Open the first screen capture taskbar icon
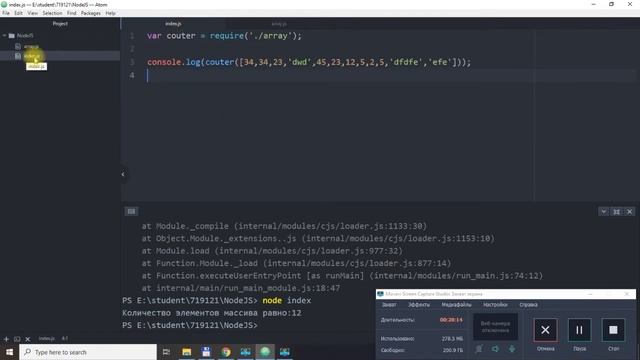This screenshot has width=640, height=360. coord(245,352)
